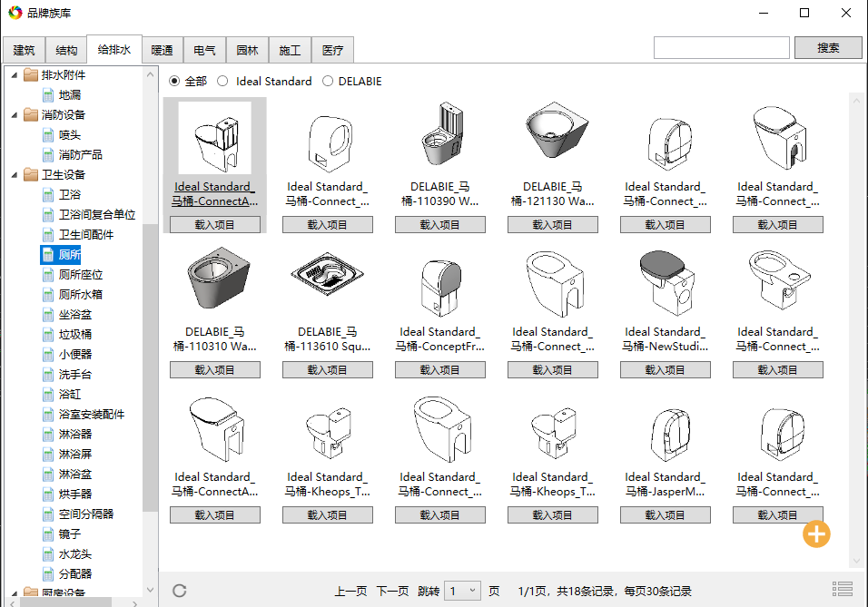Switch to list view icon
868x607 pixels.
(x=842, y=589)
